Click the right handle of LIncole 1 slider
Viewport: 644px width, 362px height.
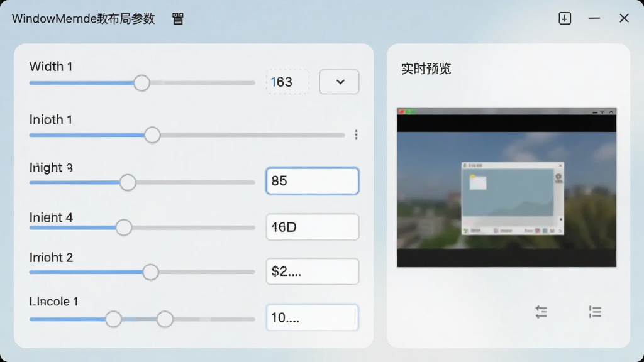(x=165, y=319)
